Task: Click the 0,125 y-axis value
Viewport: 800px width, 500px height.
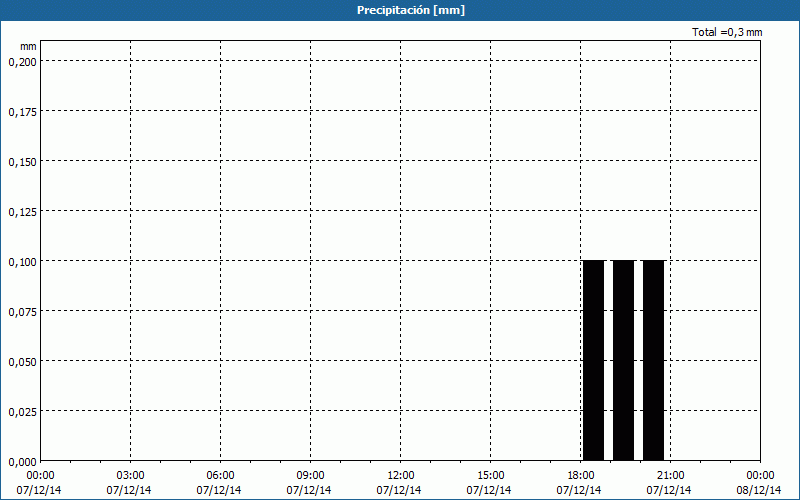Action: pos(22,212)
